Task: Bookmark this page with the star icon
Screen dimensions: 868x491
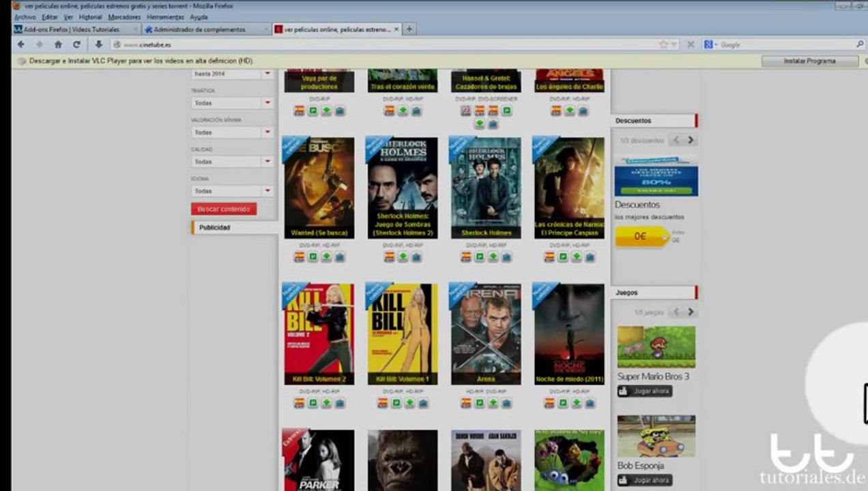Action: point(663,44)
